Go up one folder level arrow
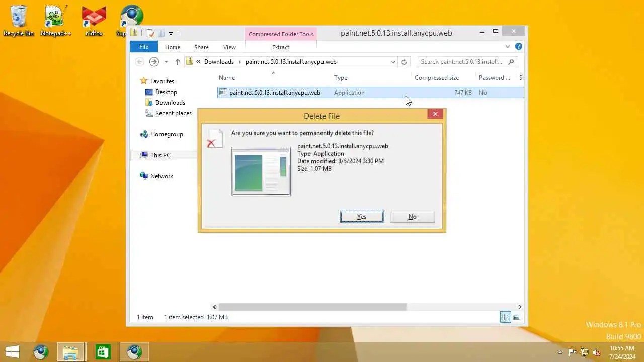Screen dimensions: 644x362 coord(177,62)
